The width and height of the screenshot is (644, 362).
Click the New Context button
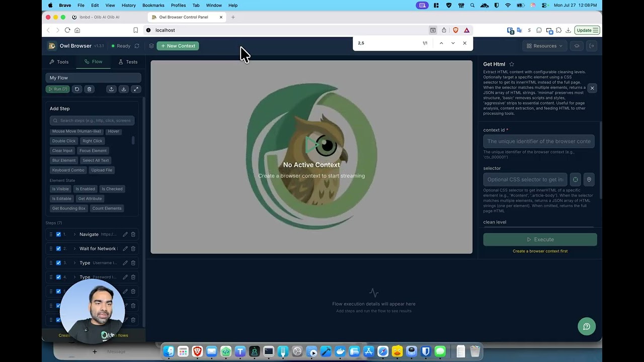[178, 46]
